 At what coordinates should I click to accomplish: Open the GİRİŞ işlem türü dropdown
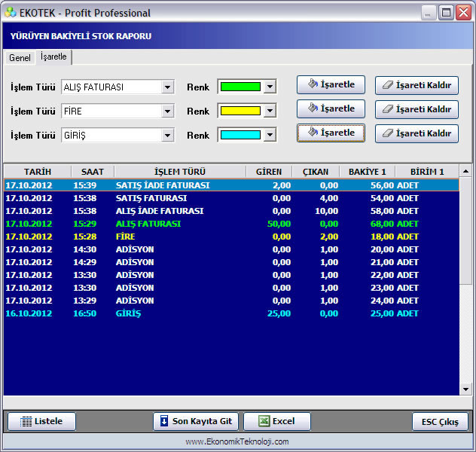pos(167,136)
